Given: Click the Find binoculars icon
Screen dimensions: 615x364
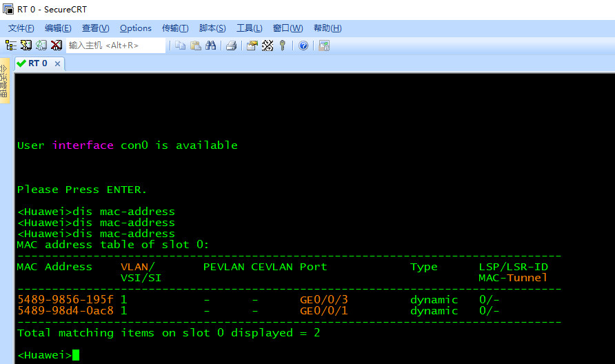Looking at the screenshot, I should click(210, 45).
